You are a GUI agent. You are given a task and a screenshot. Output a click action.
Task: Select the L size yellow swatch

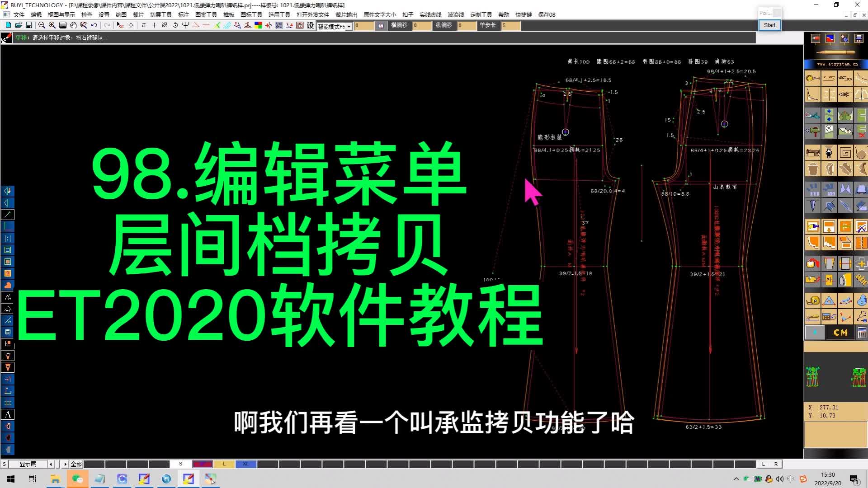point(224,464)
